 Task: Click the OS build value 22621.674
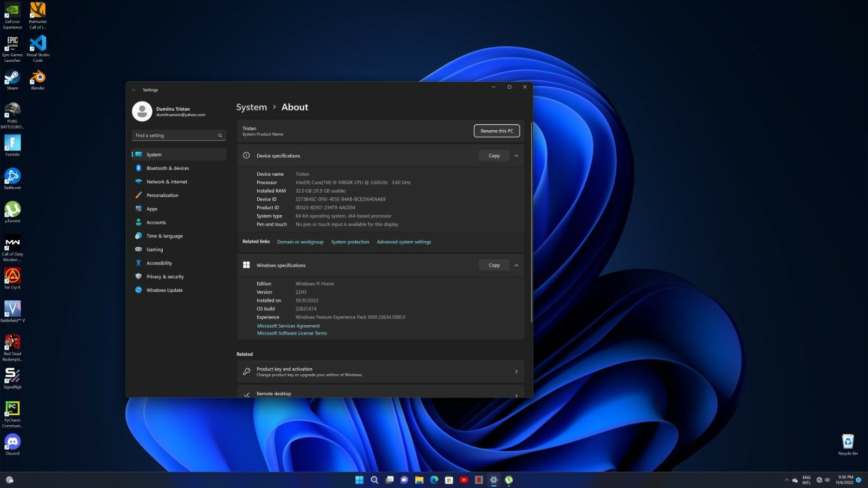pyautogui.click(x=305, y=309)
